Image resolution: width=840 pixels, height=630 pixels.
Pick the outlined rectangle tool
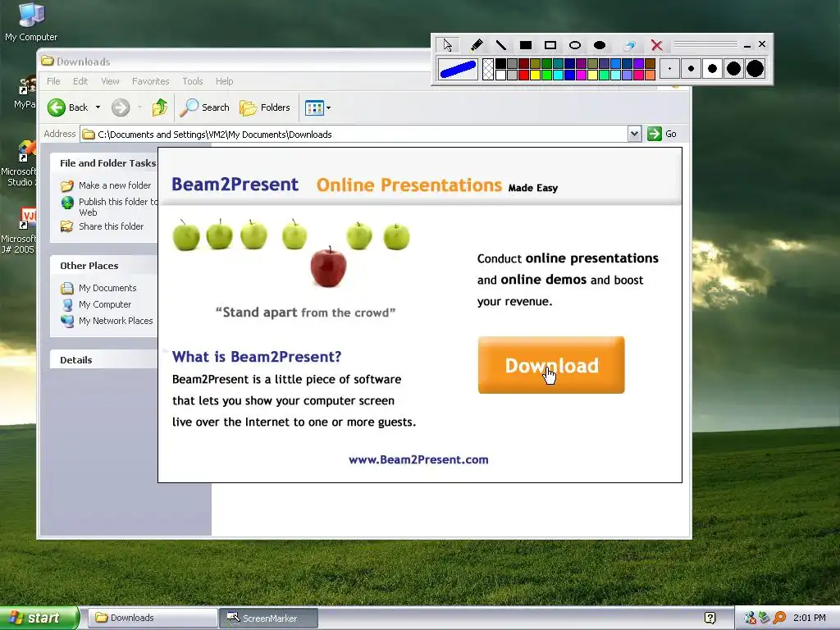click(550, 45)
